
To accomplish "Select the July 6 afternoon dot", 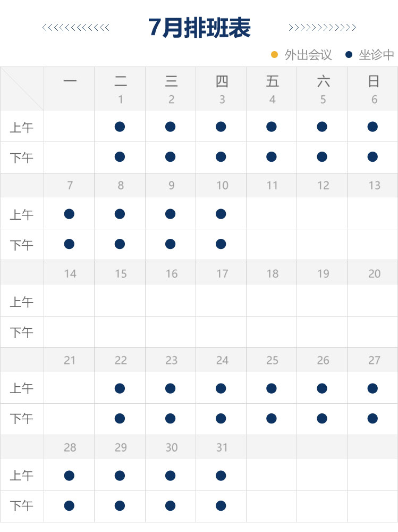I will [372, 157].
